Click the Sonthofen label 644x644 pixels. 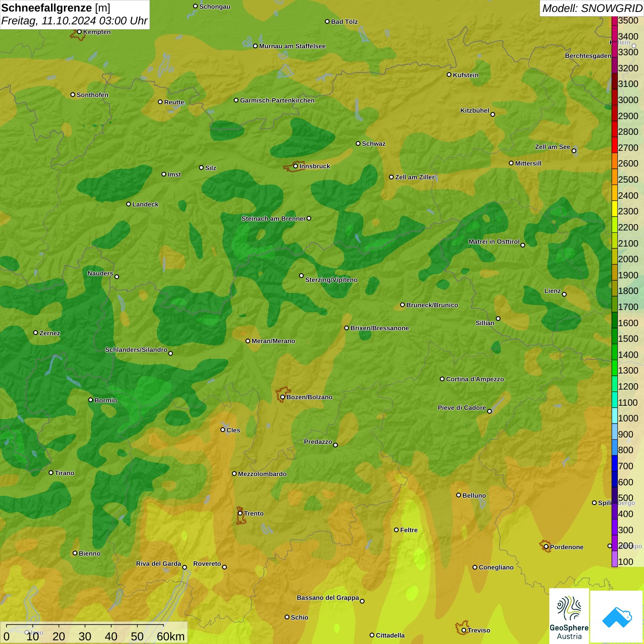coord(92,95)
